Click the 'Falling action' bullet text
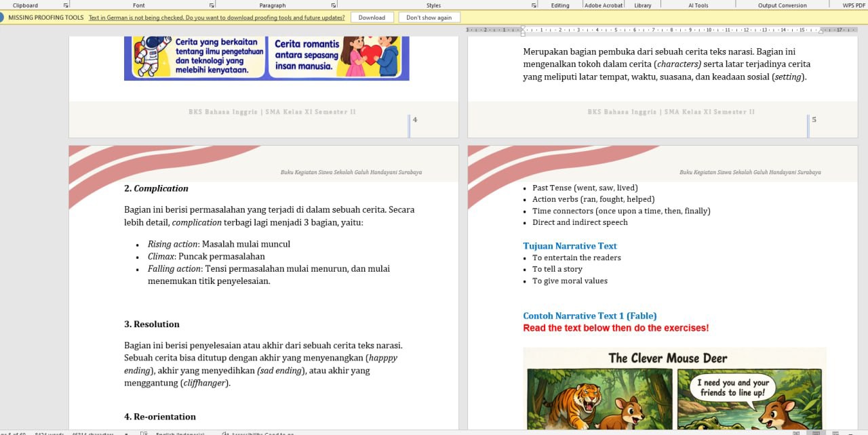Viewport: 868px width, 435px height. [x=269, y=274]
